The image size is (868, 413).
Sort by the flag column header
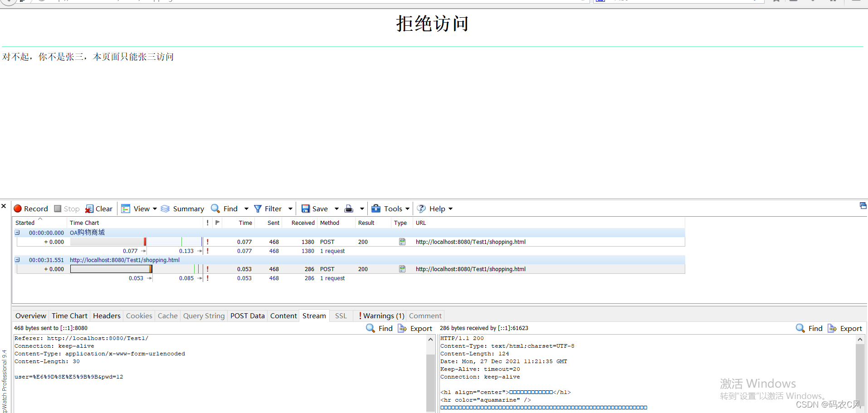tap(217, 223)
